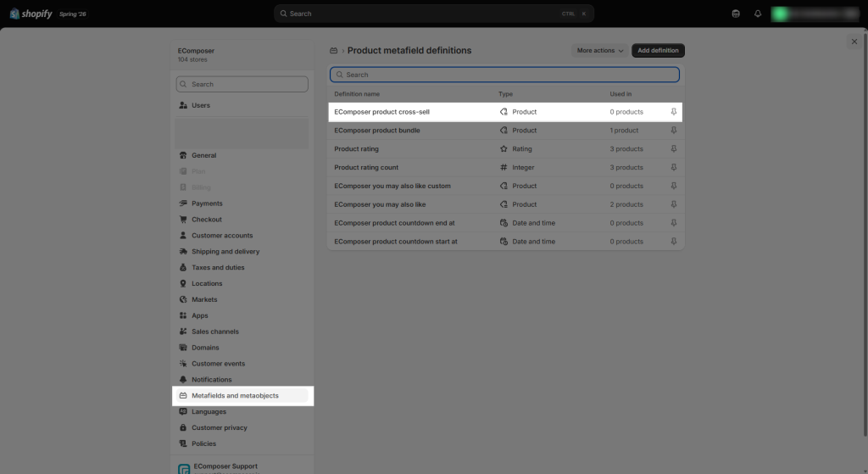Focus the definitions Search field
The image size is (868, 474).
point(505,75)
